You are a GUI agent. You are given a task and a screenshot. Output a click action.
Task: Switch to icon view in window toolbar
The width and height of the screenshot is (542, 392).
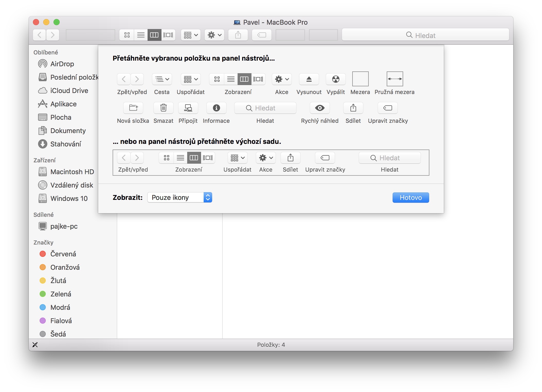pos(127,35)
